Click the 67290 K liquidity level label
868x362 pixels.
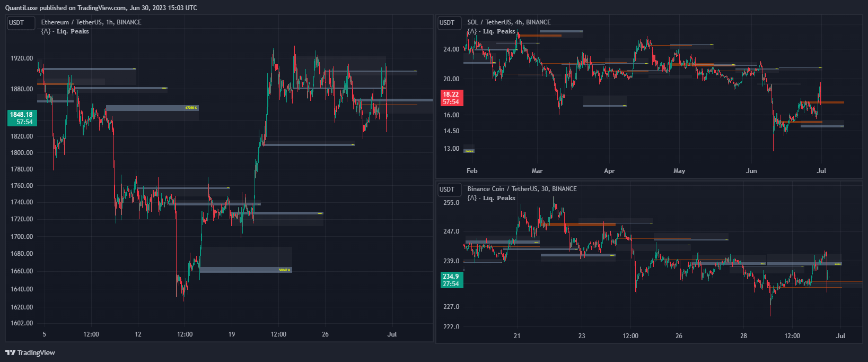[x=191, y=108]
